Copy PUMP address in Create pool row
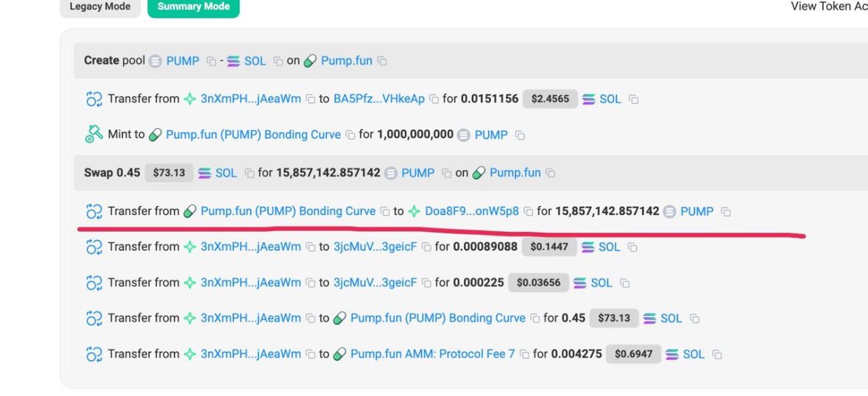Screen dimensions: 868x396 [211, 61]
